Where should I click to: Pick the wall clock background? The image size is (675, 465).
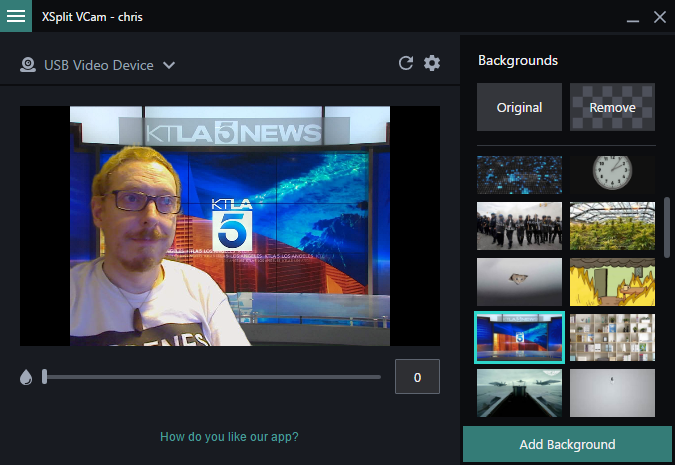[x=612, y=174]
